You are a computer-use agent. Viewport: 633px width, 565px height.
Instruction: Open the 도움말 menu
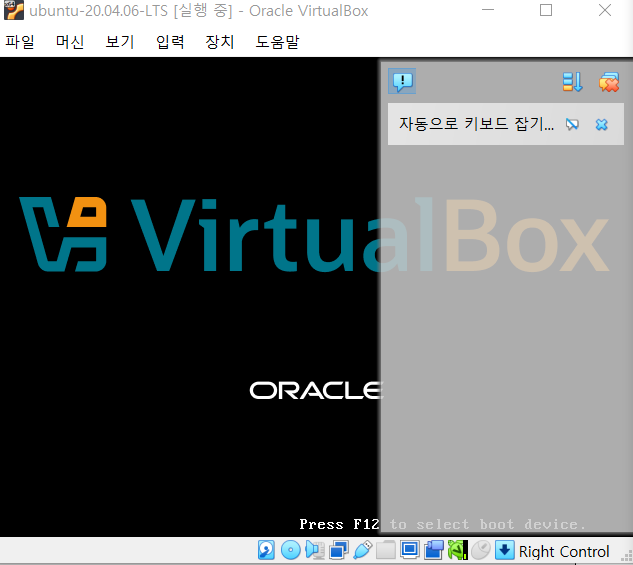pyautogui.click(x=277, y=42)
